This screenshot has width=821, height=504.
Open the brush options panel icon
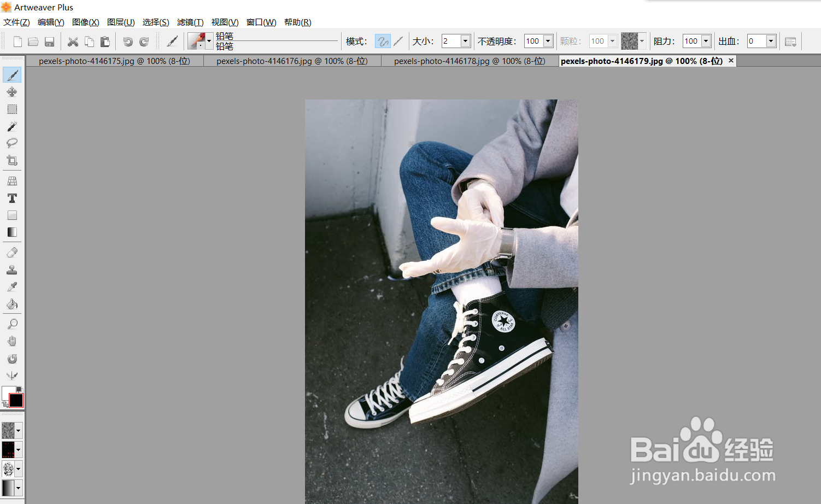790,42
